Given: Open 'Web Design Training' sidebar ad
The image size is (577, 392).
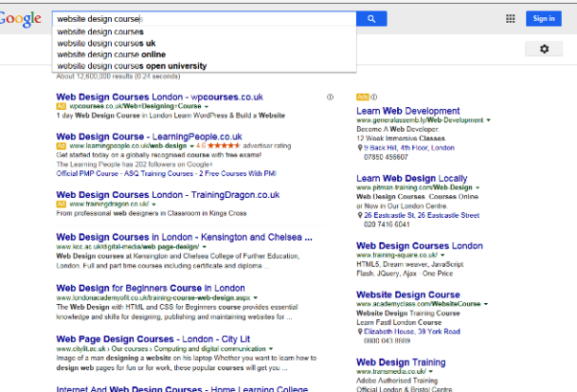Looking at the screenshot, I should coord(401,362).
